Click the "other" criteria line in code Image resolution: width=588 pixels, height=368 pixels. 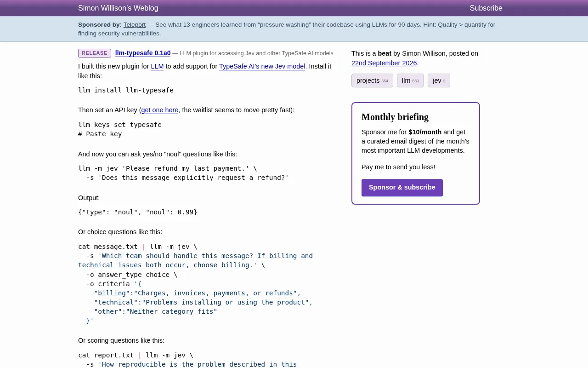[156, 311]
